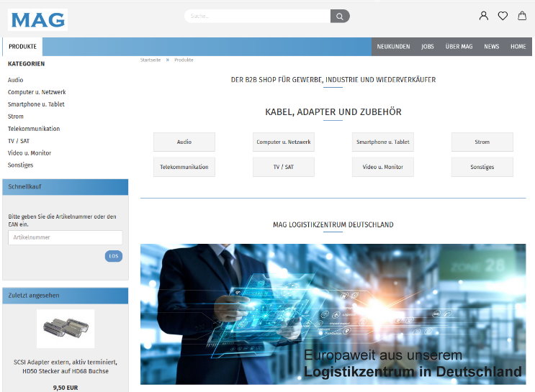535x392 pixels.
Task: Click the KATEGORIEN heading text
Action: (x=26, y=64)
